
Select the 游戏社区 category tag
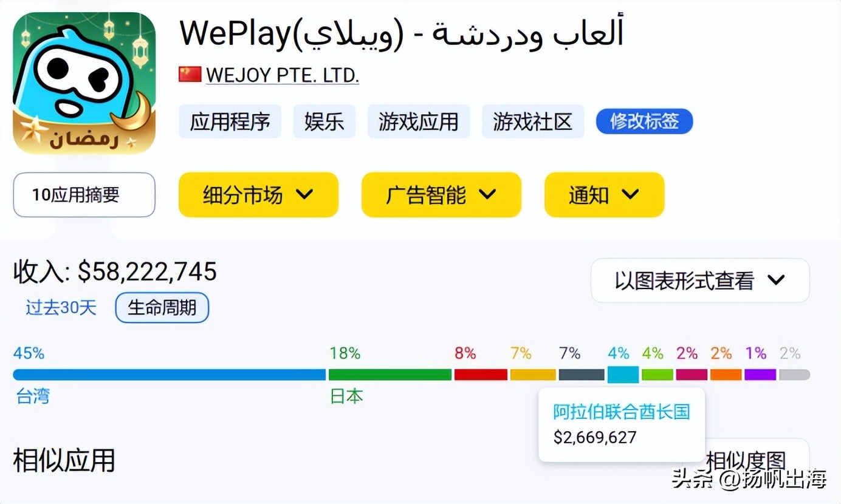(533, 121)
